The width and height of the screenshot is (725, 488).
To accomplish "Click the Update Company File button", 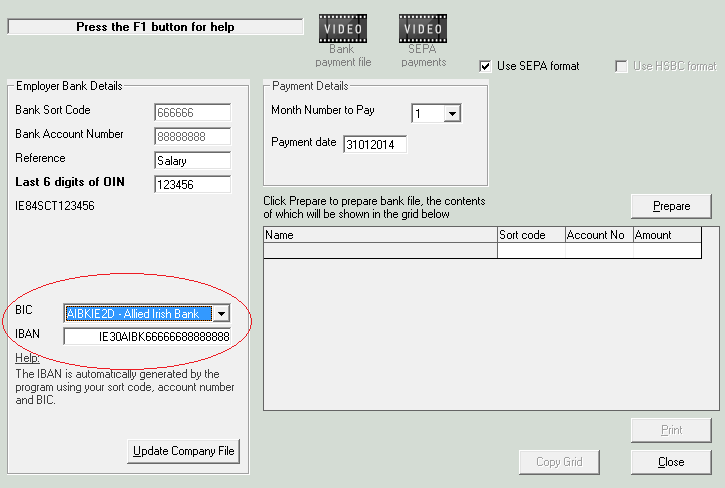I will 184,451.
